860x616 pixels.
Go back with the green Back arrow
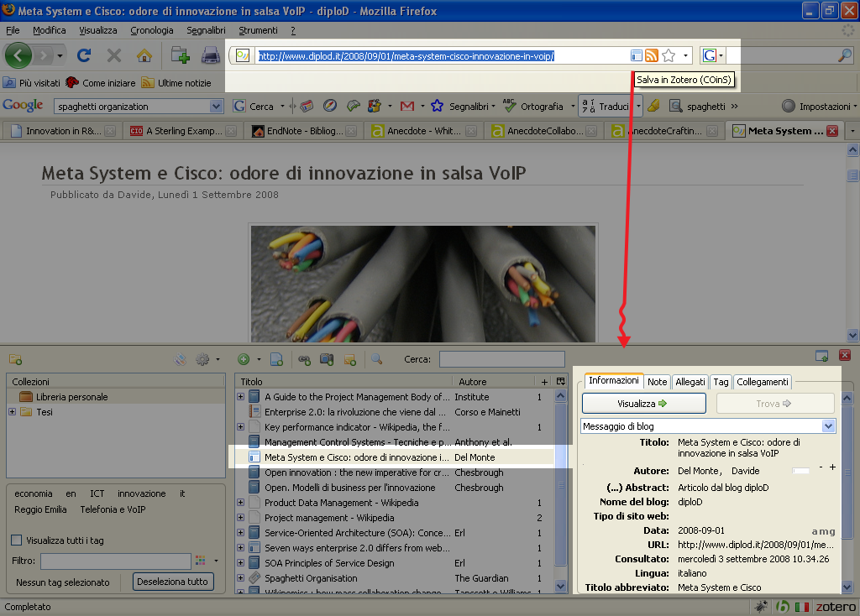[x=18, y=55]
